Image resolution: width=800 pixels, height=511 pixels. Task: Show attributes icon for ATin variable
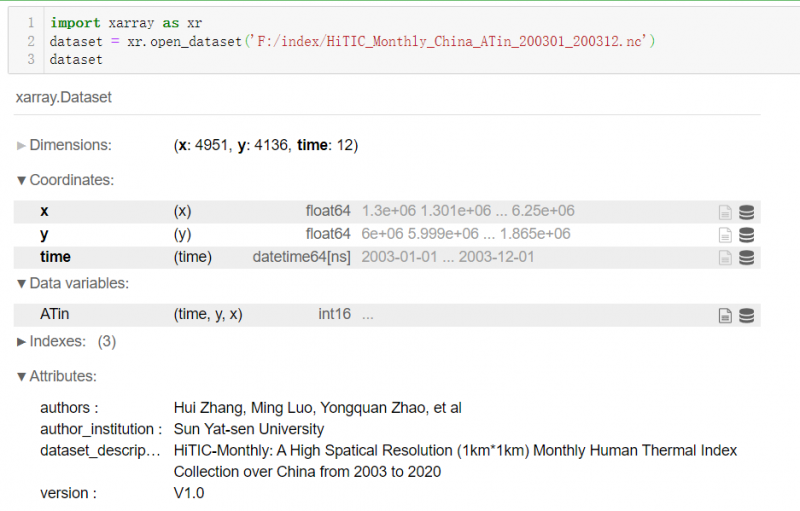click(x=725, y=315)
